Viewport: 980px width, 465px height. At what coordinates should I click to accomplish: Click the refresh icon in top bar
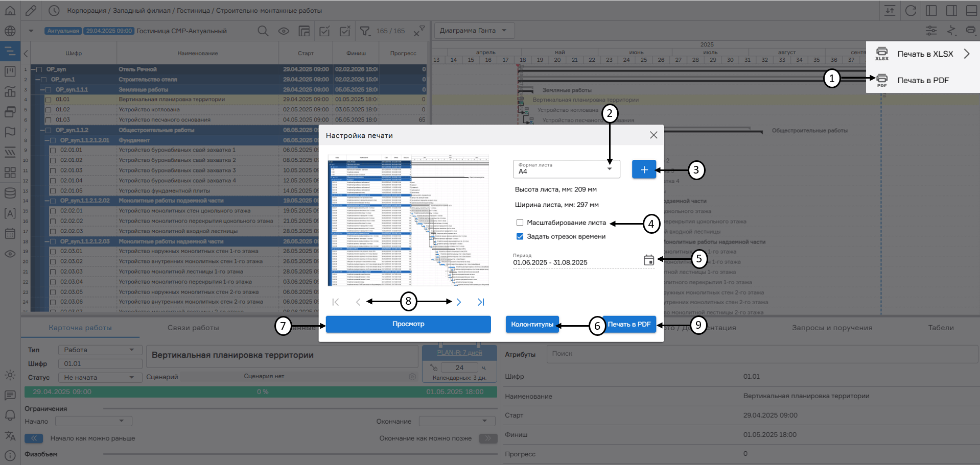click(x=911, y=11)
